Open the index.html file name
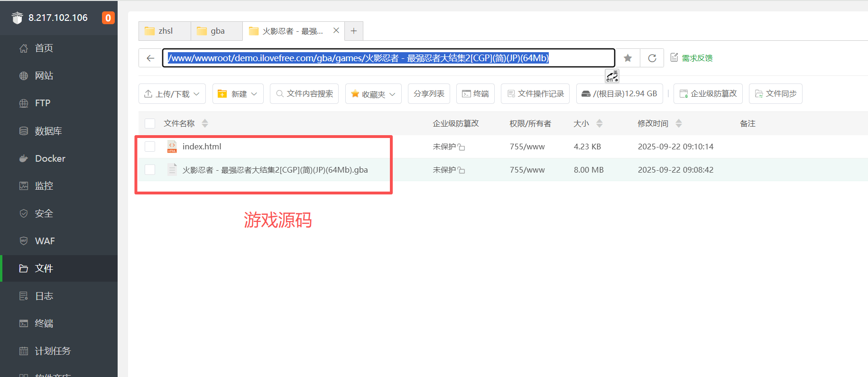Screen dimensions: 868x377 tap(202, 147)
